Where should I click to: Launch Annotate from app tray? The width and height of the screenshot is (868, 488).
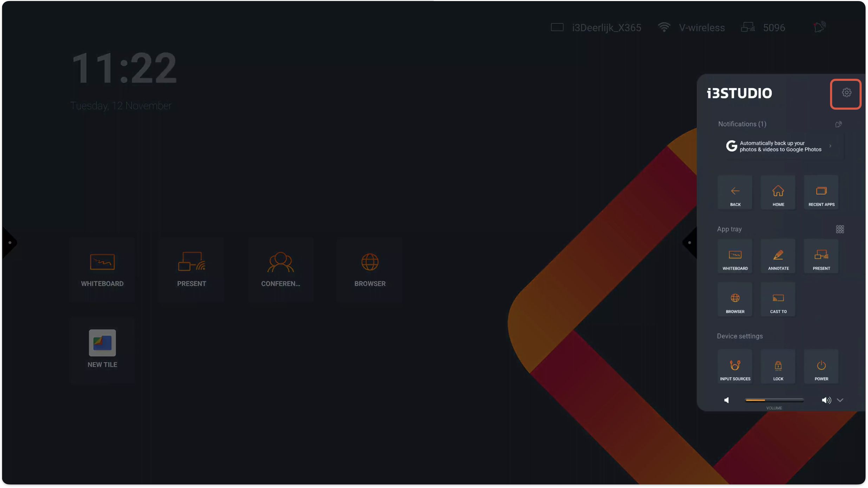tap(778, 257)
